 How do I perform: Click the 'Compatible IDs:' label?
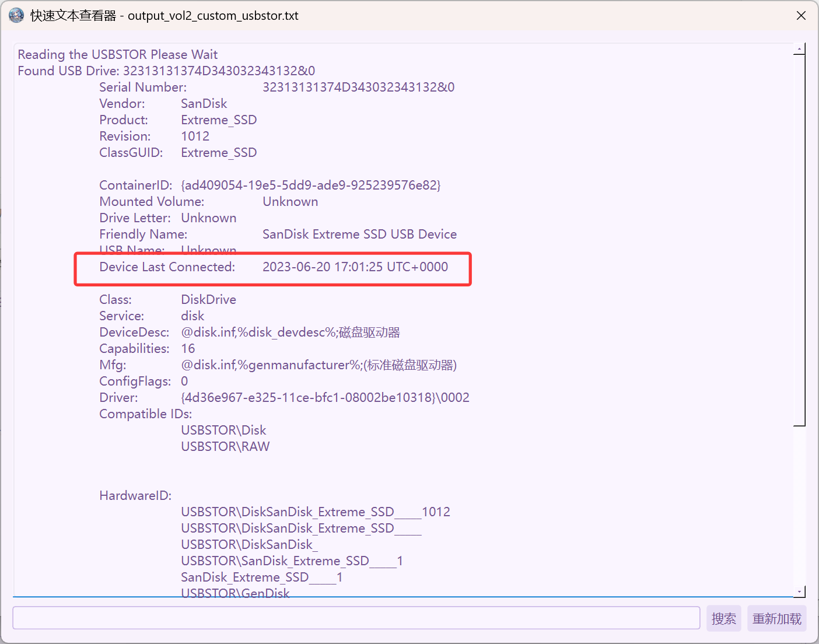pos(146,414)
